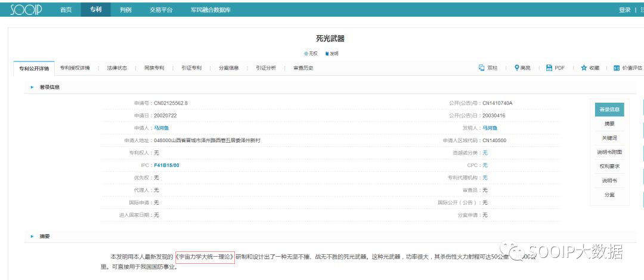Click the 高亮 highlight pin icon
The image size is (644, 280).
pyautogui.click(x=516, y=68)
